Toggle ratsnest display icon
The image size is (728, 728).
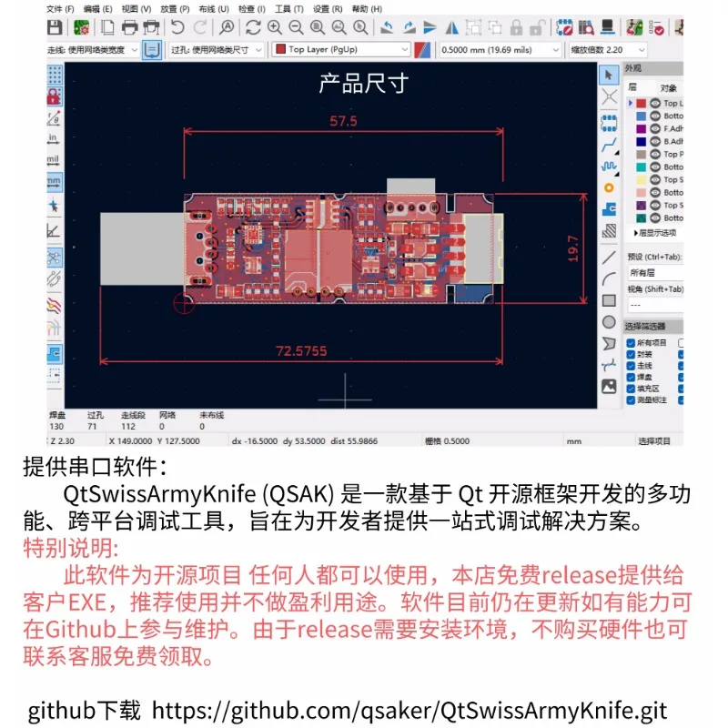pyautogui.click(x=55, y=258)
